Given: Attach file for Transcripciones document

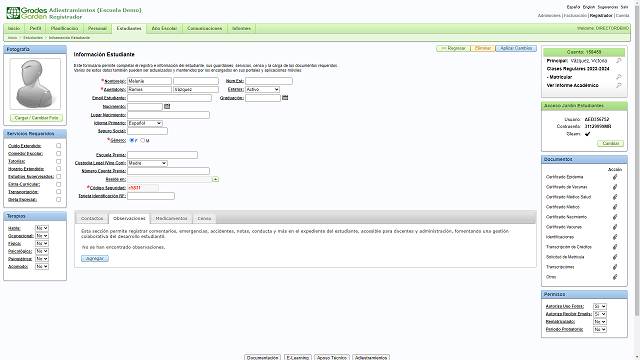Looking at the screenshot, I should point(615,267).
